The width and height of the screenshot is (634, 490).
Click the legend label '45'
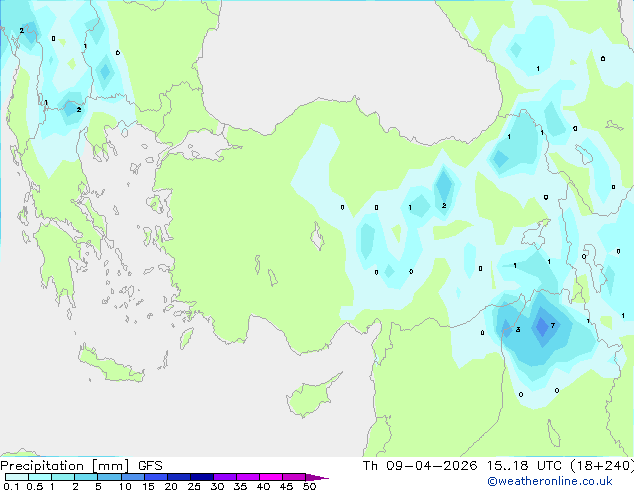click(286, 486)
